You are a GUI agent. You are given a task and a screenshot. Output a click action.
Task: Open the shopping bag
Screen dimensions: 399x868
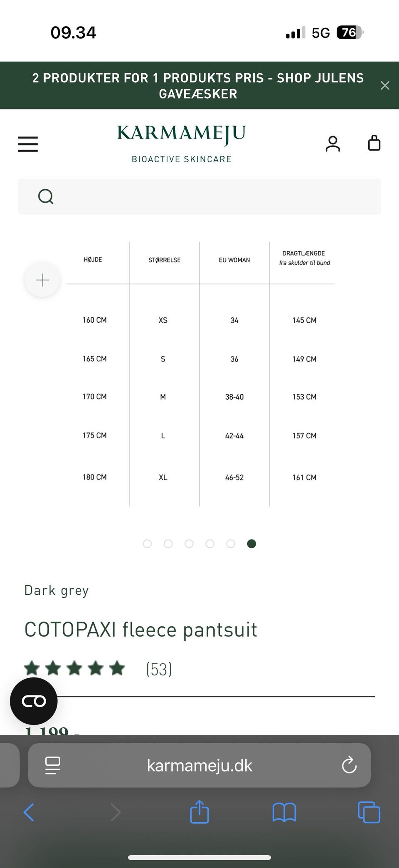click(x=374, y=143)
